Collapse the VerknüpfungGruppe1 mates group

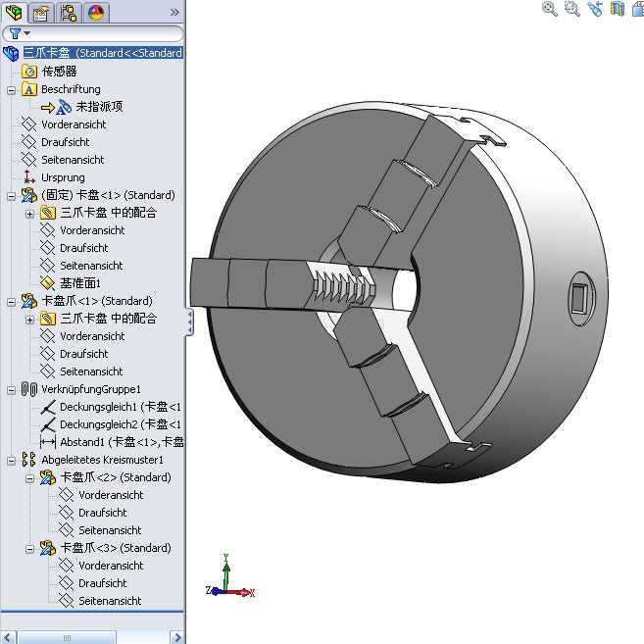pyautogui.click(x=11, y=389)
